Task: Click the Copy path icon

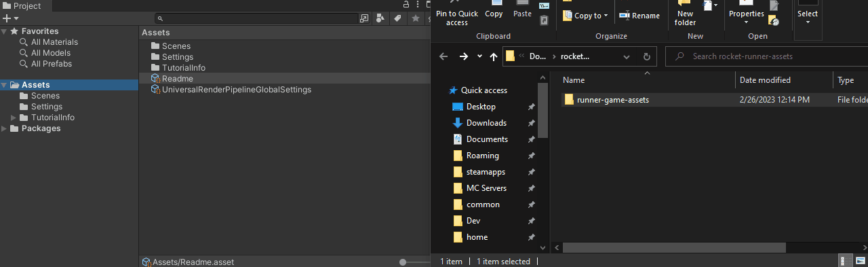Action: (x=544, y=5)
